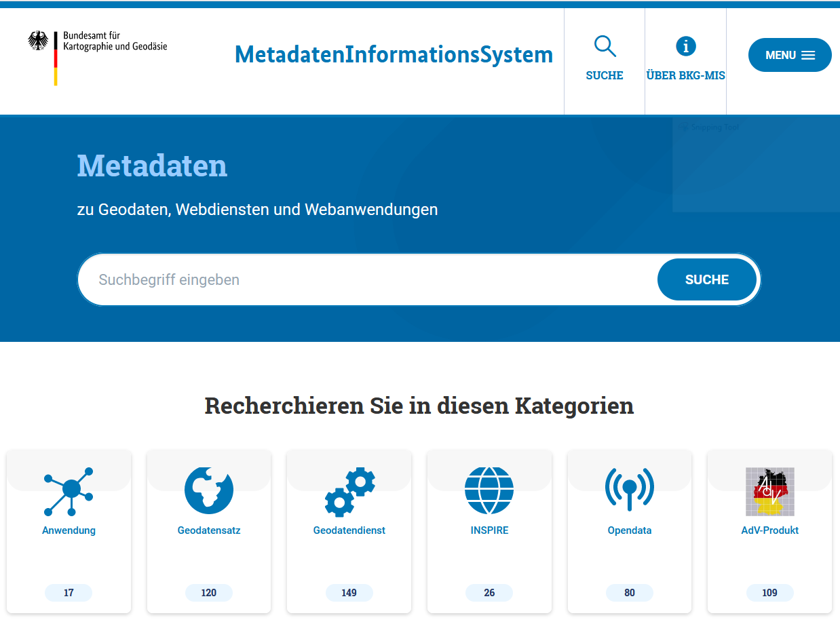Click the ÜBER BKG-MIS info icon
The width and height of the screenshot is (840, 622).
[x=686, y=47]
